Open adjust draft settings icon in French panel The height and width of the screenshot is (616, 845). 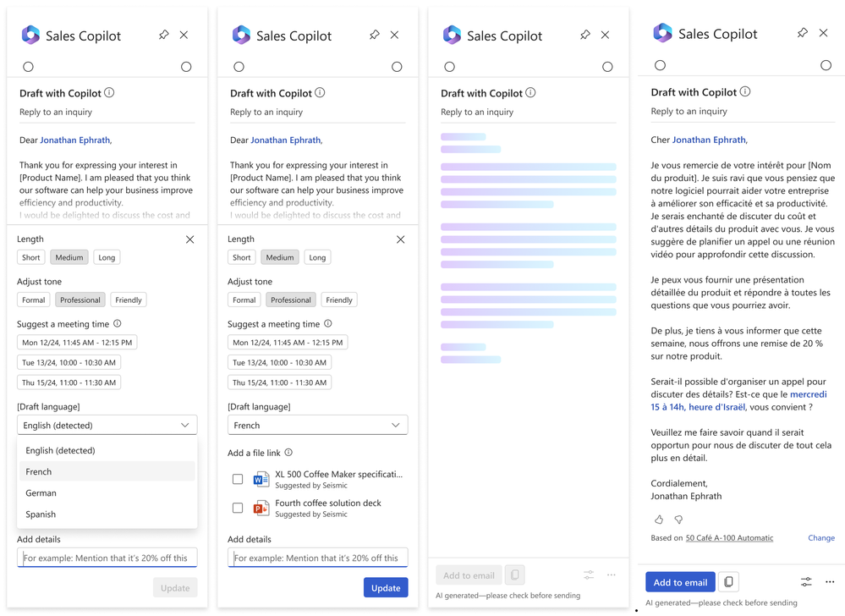[806, 582]
